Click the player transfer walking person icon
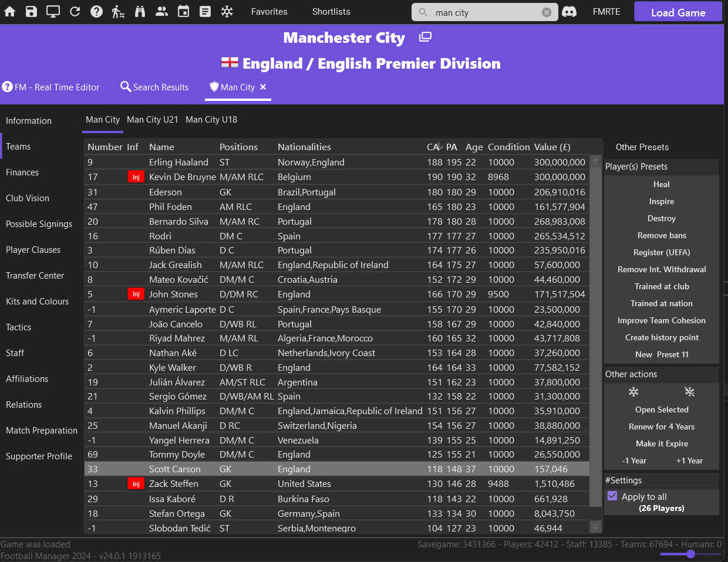Screen dimensions: 728x562 118,11
